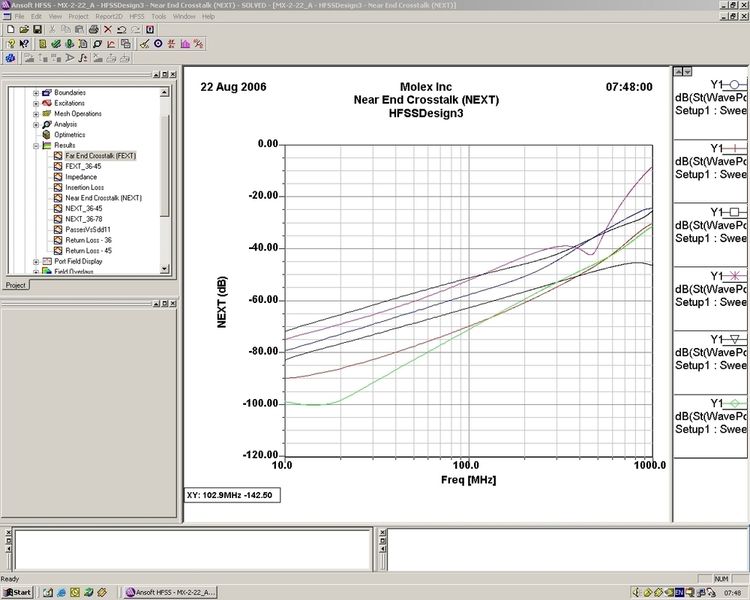Click the Boundaries folder icon in tree
The height and width of the screenshot is (600, 750).
pyautogui.click(x=46, y=93)
